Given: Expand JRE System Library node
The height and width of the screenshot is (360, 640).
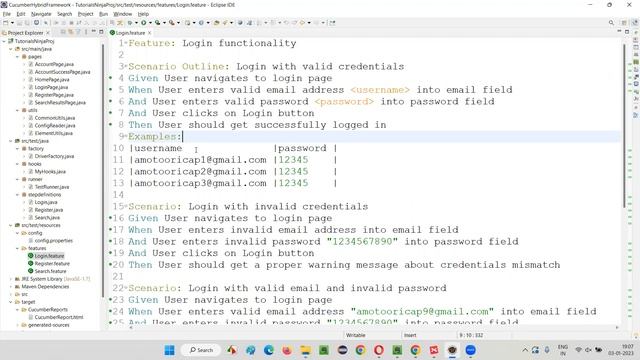Looking at the screenshot, I should (x=11, y=279).
